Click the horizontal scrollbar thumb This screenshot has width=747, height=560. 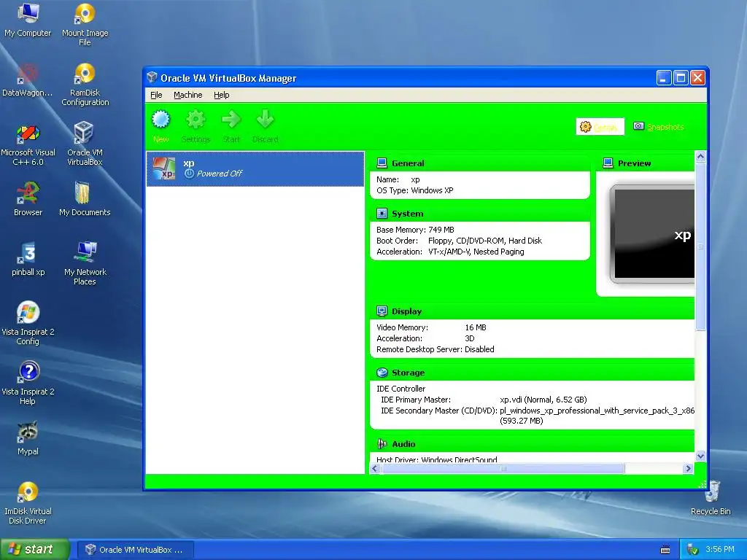[x=503, y=469]
